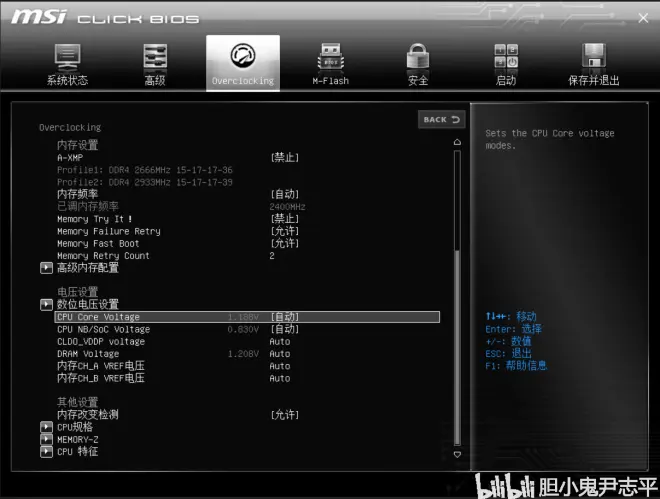Screen dimensions: 660x499
Task: Toggle Memory Failure Retry [允许] value
Action: tap(285, 231)
